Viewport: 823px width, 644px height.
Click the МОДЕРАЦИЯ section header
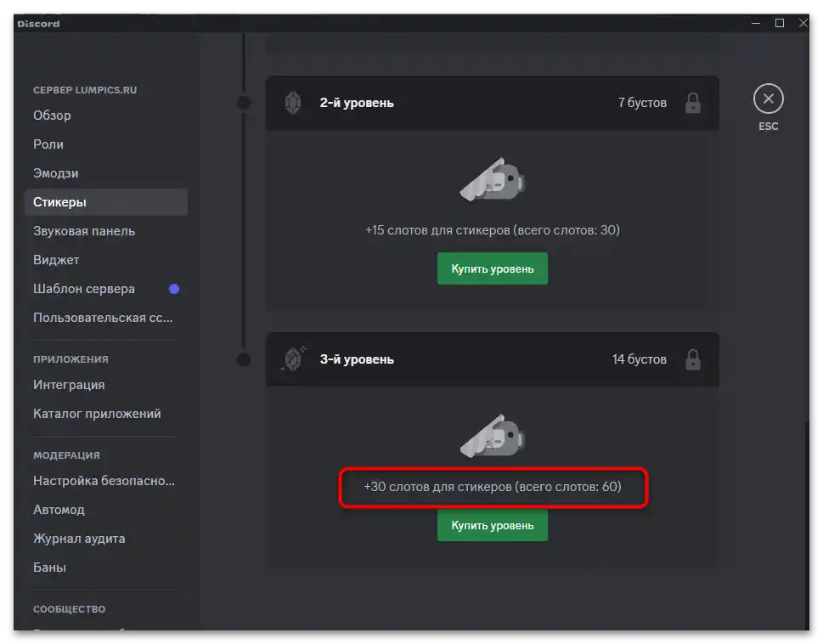(x=66, y=455)
